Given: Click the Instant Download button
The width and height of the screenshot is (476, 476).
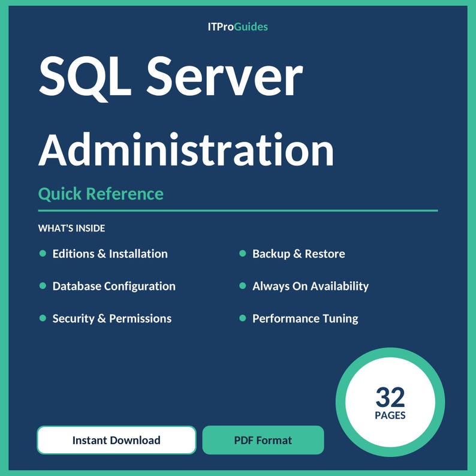Looking at the screenshot, I should pyautogui.click(x=116, y=440).
